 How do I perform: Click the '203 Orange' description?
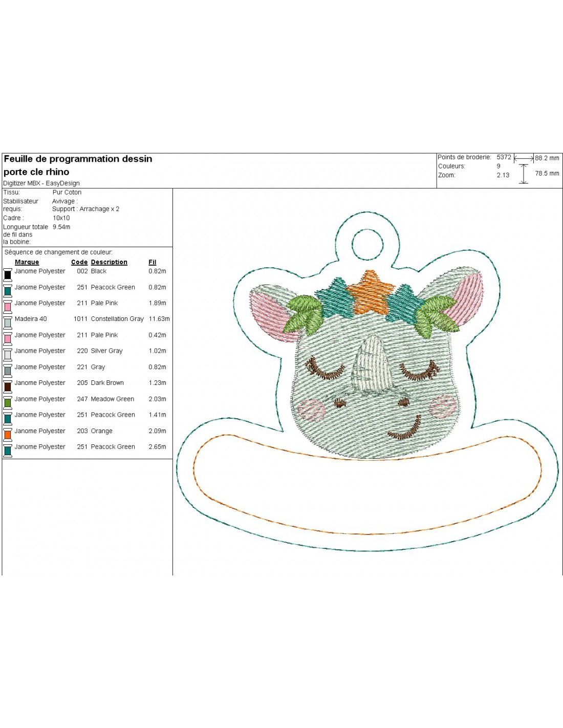coord(95,431)
